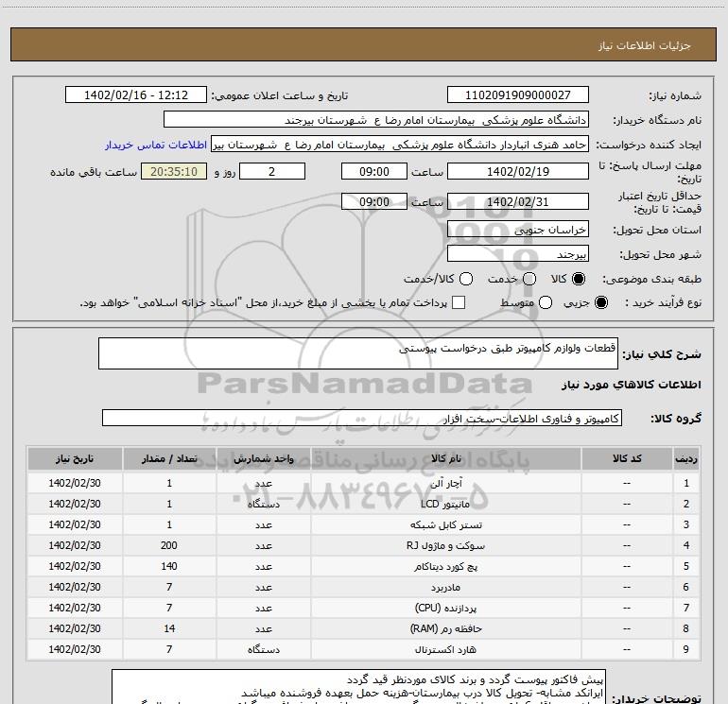Open the اطلاعات تماس خریدار link

coord(156,145)
